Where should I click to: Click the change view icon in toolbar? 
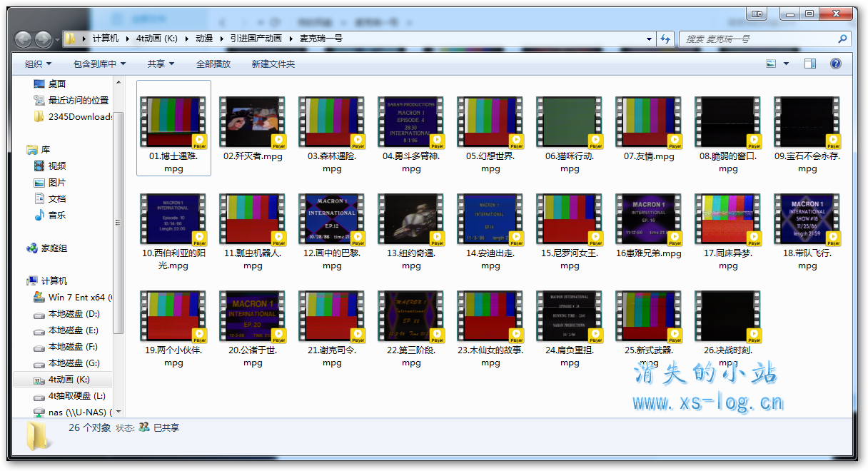pyautogui.click(x=771, y=64)
